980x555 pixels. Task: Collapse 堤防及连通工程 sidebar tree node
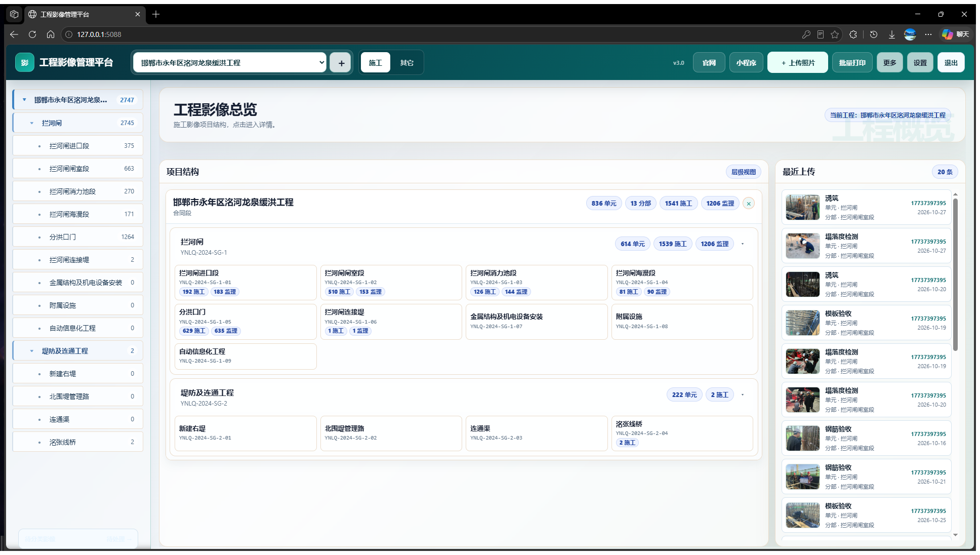click(32, 351)
